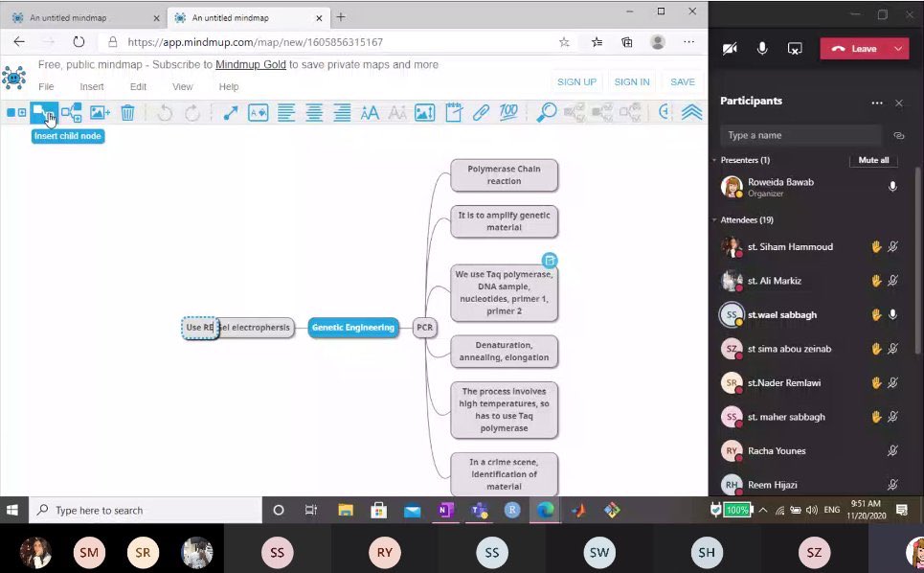924x573 pixels.
Task: Delete the selected node with the trash icon
Action: click(129, 112)
